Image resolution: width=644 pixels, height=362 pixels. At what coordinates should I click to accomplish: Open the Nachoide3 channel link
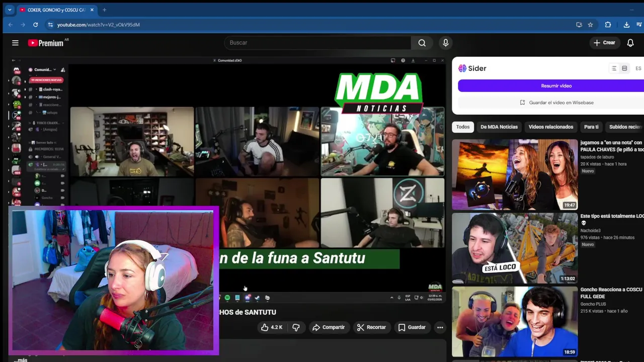(591, 231)
